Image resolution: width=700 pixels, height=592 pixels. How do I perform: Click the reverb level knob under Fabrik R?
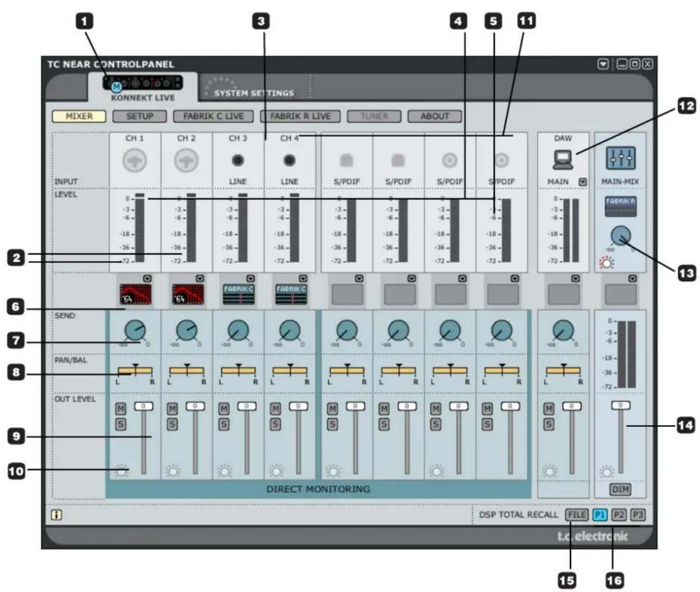[x=620, y=236]
